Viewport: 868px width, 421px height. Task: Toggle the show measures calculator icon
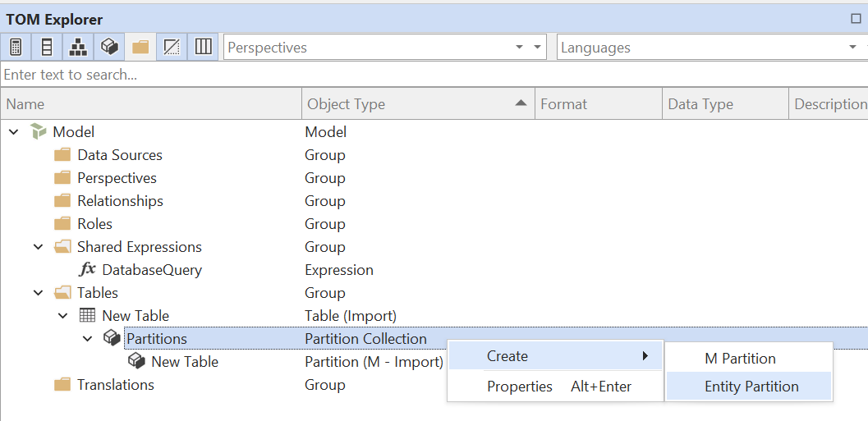[x=16, y=48]
